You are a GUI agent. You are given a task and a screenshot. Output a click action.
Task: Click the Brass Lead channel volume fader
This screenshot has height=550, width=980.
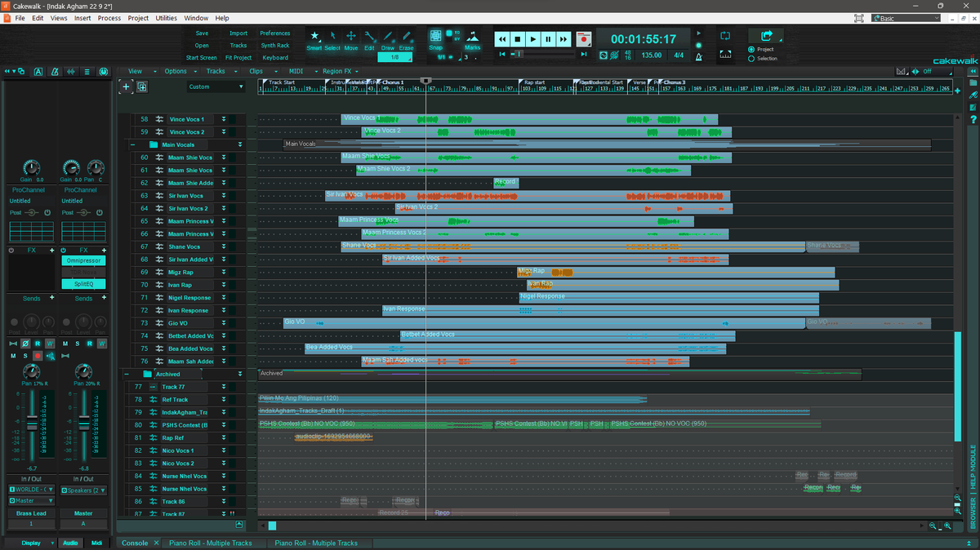(32, 424)
